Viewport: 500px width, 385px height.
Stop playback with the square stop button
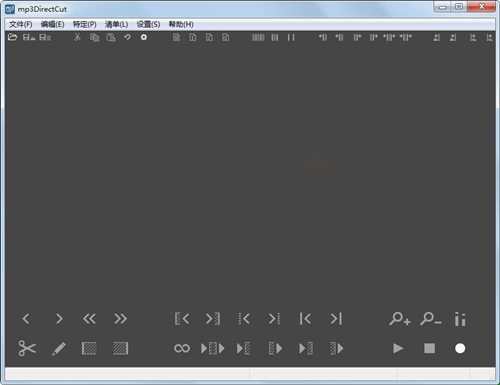click(x=429, y=349)
